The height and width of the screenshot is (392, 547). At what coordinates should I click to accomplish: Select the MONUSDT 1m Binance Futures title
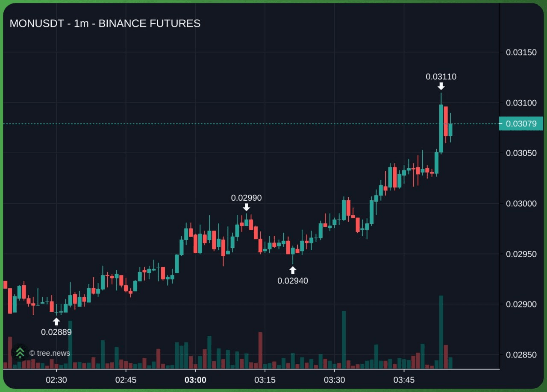click(105, 23)
